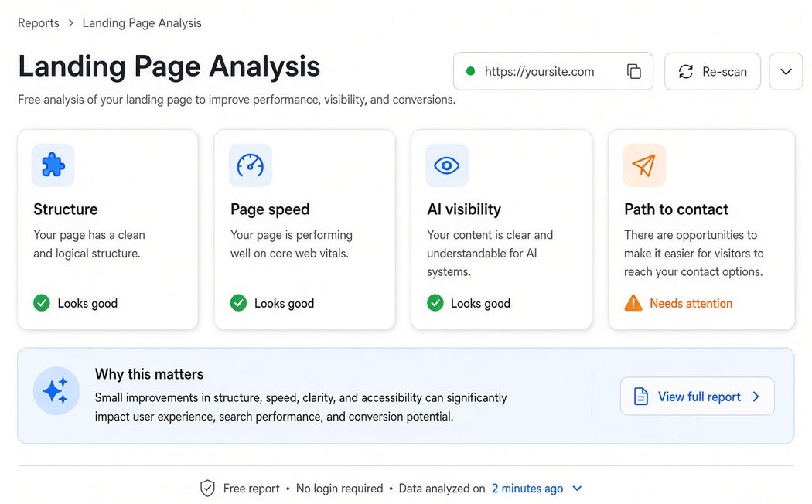Click the understandable for AI systems description
Screen dimensions: 812x504
(490, 253)
